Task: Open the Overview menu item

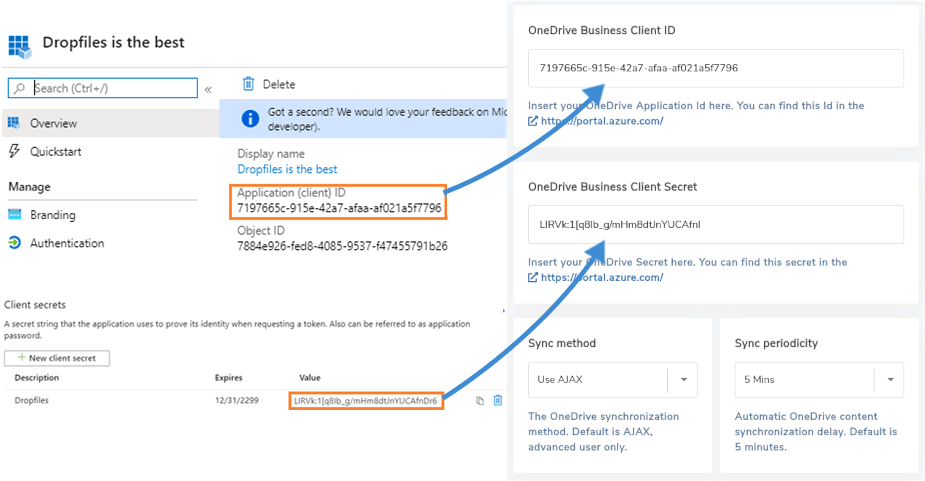Action: [53, 123]
